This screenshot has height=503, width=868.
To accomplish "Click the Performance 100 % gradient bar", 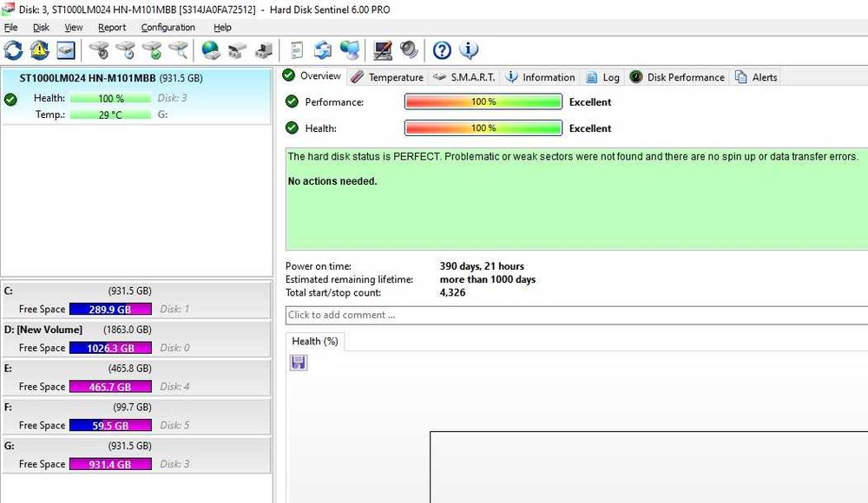I will click(483, 101).
